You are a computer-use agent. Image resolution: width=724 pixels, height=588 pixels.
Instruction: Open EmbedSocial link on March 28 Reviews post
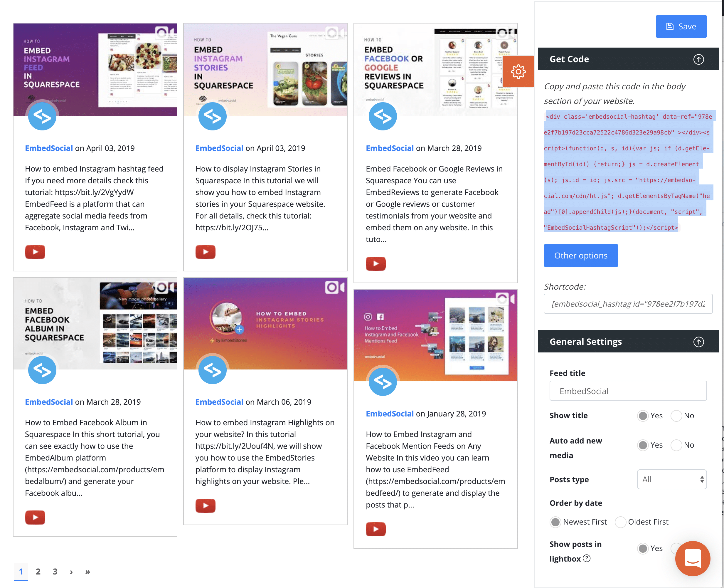coord(389,148)
